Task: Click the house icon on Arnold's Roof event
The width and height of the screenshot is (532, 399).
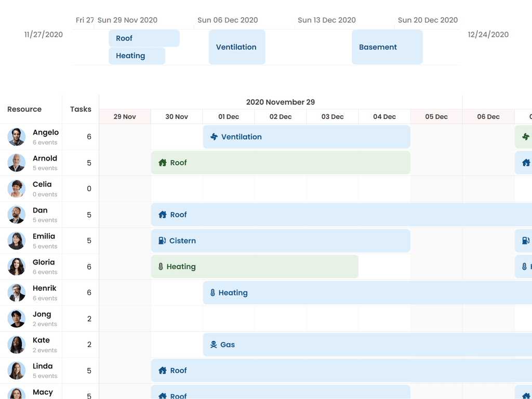Action: click(163, 163)
